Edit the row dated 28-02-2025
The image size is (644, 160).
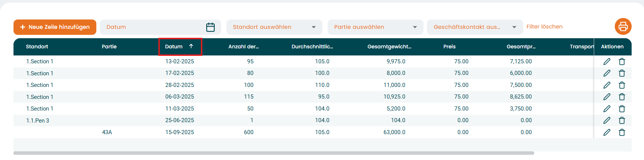(x=607, y=85)
